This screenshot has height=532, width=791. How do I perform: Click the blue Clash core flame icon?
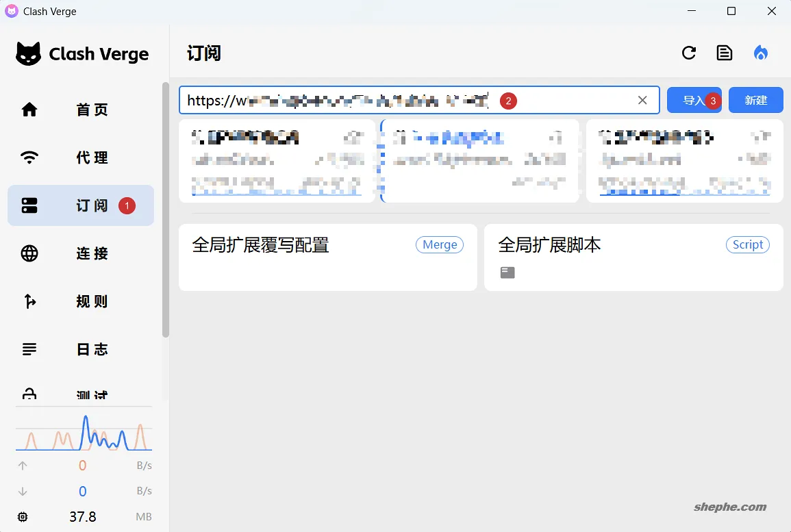point(760,52)
